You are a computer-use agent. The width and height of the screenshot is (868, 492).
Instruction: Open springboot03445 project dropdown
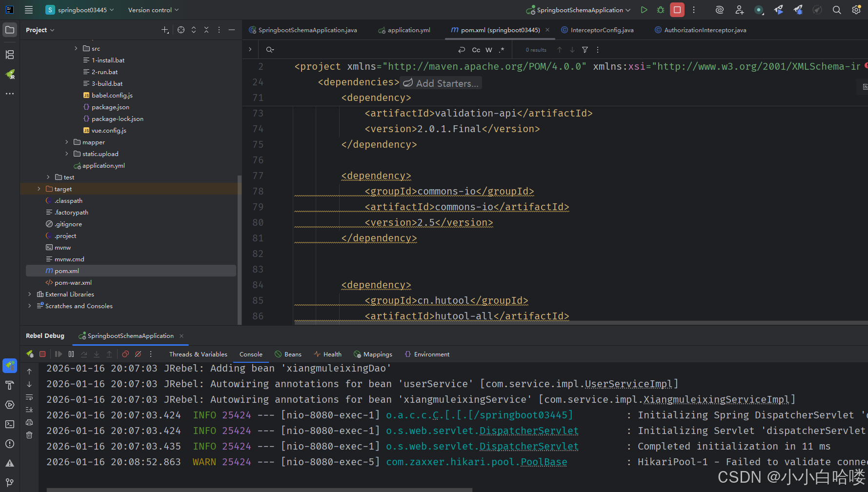[80, 10]
